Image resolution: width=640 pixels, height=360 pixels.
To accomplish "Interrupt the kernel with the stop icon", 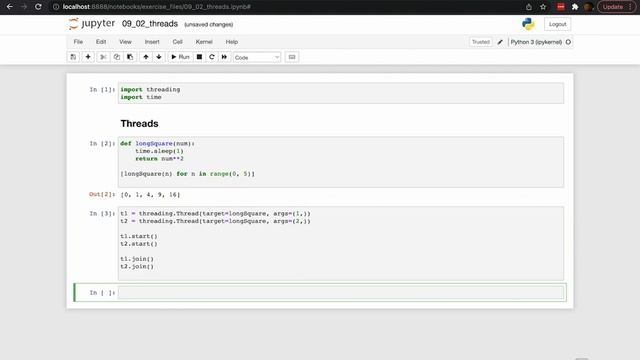I will 199,57.
